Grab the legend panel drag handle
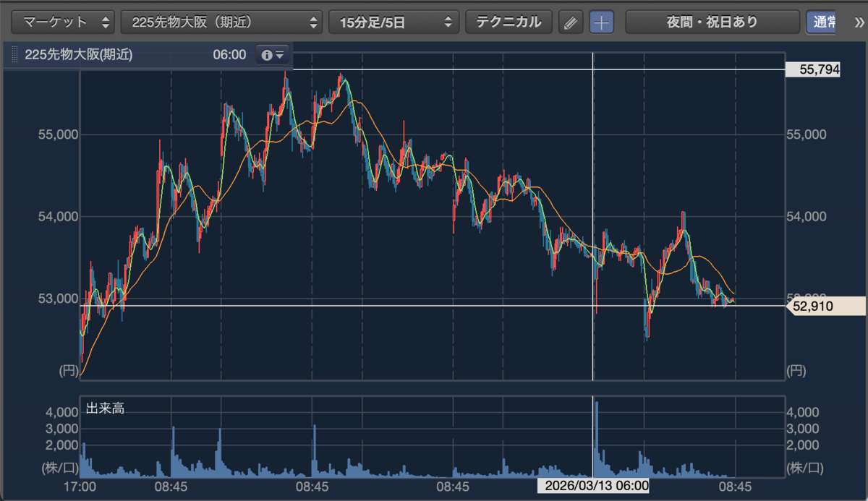The width and height of the screenshot is (868, 501). [13, 55]
